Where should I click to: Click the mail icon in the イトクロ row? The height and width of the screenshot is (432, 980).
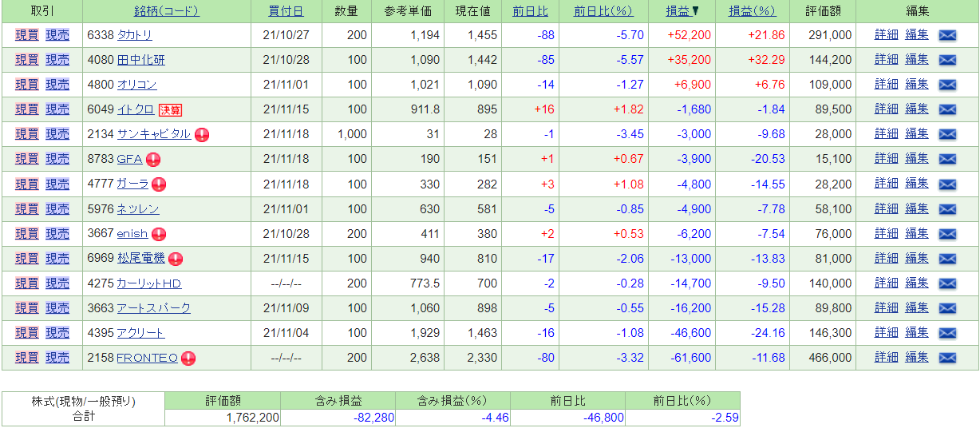tap(946, 110)
